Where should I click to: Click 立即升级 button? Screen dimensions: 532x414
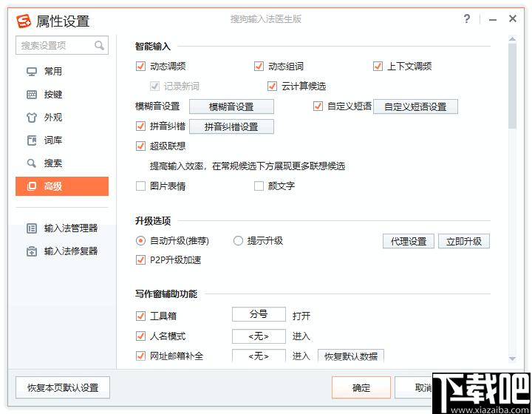[x=464, y=241]
